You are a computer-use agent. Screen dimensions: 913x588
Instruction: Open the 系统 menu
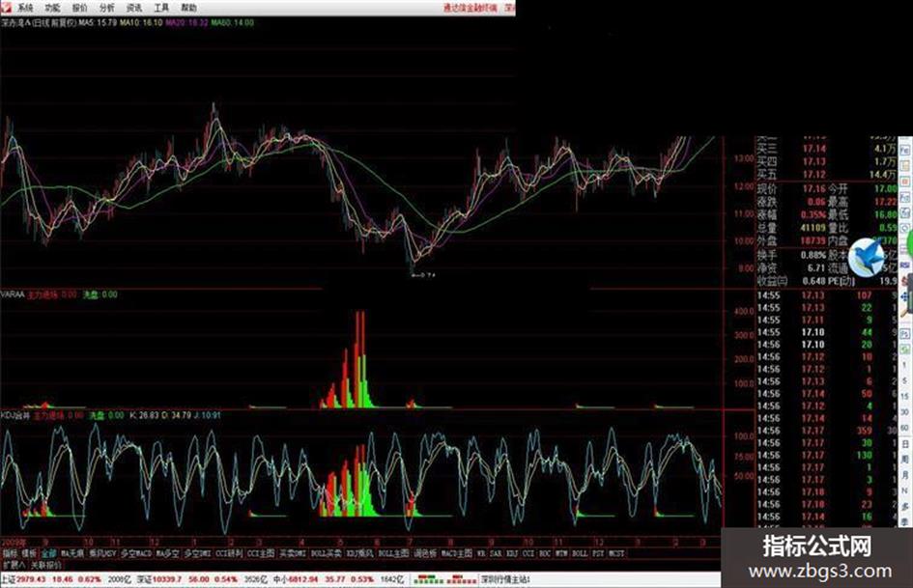click(x=25, y=8)
